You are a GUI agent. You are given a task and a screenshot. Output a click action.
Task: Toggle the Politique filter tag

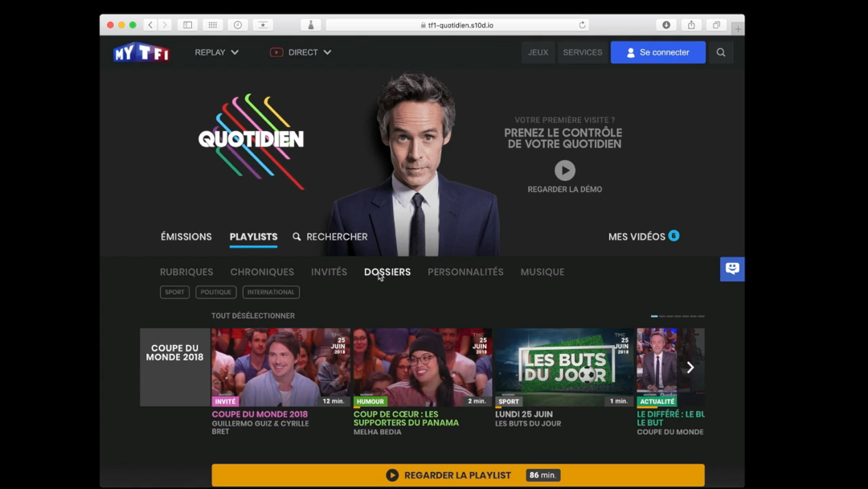pyautogui.click(x=216, y=292)
